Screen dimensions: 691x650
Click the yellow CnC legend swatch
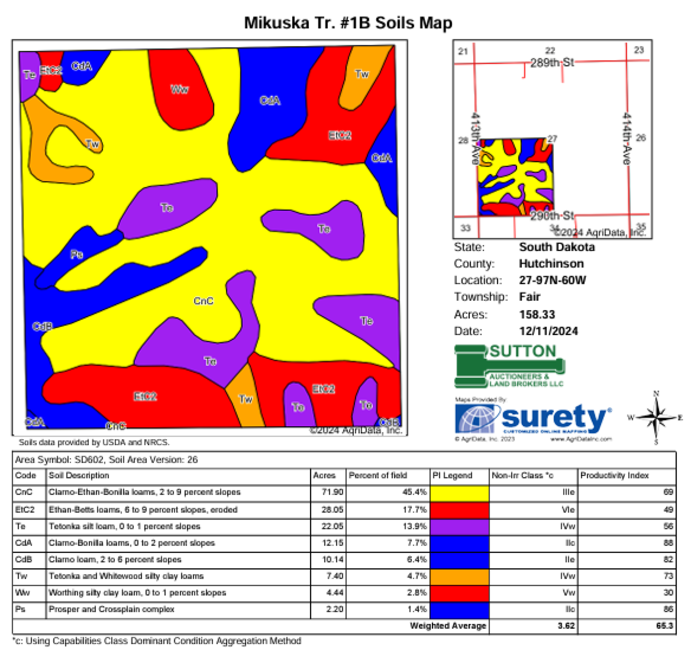point(459,493)
